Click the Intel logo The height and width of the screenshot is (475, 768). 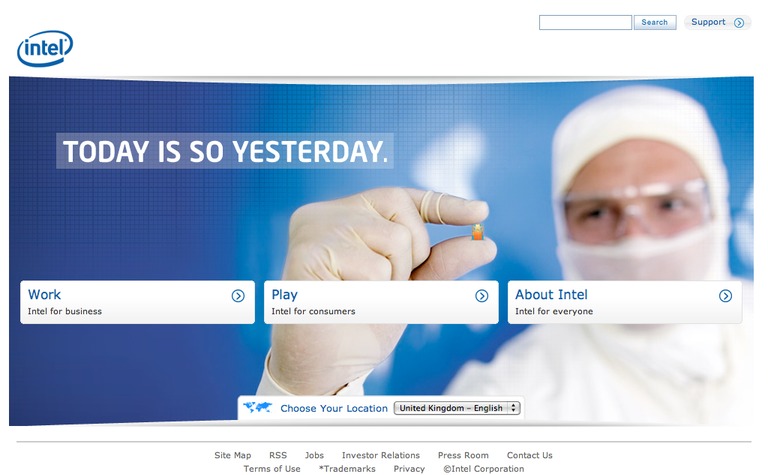coord(45,48)
